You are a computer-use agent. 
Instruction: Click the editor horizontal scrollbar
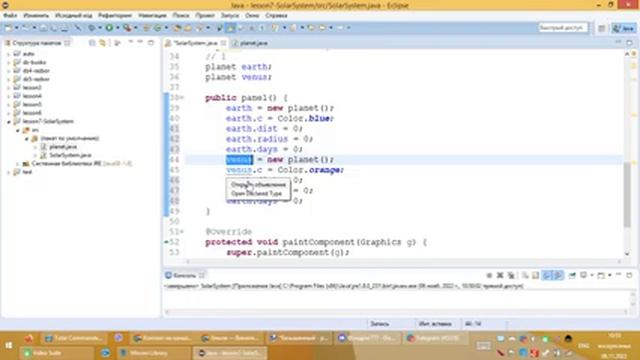(x=403, y=262)
